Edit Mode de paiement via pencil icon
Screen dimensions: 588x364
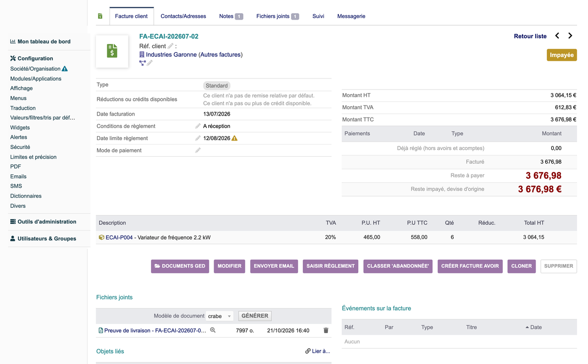198,150
